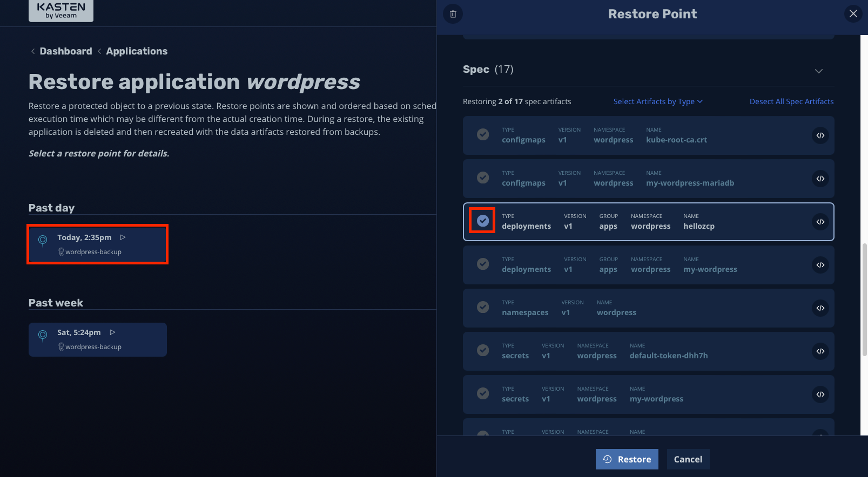
Task: Delete restore point with trash icon
Action: point(453,14)
